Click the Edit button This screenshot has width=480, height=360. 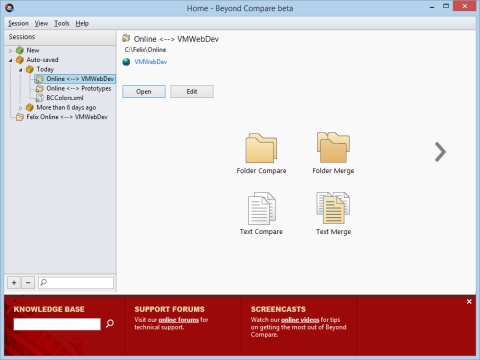[x=192, y=91]
